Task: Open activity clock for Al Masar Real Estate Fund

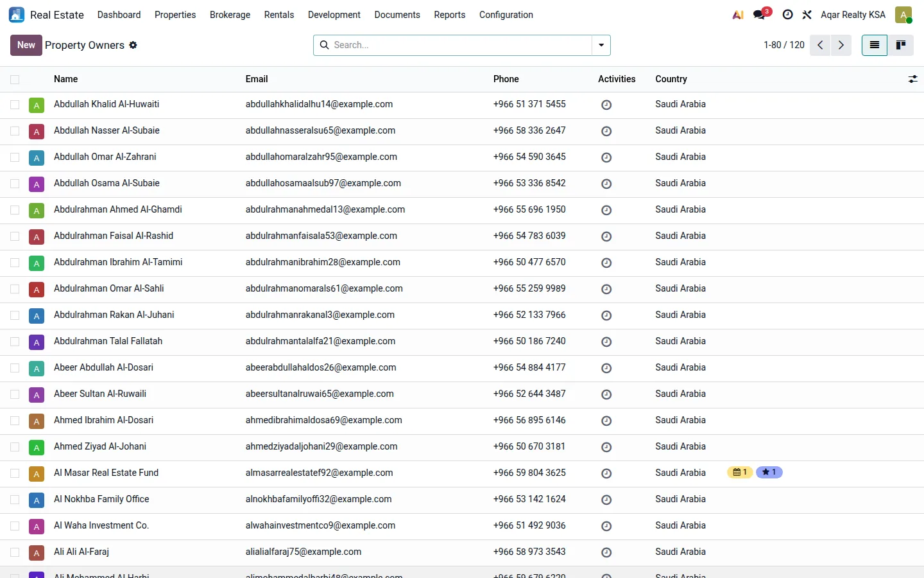Action: point(606,473)
